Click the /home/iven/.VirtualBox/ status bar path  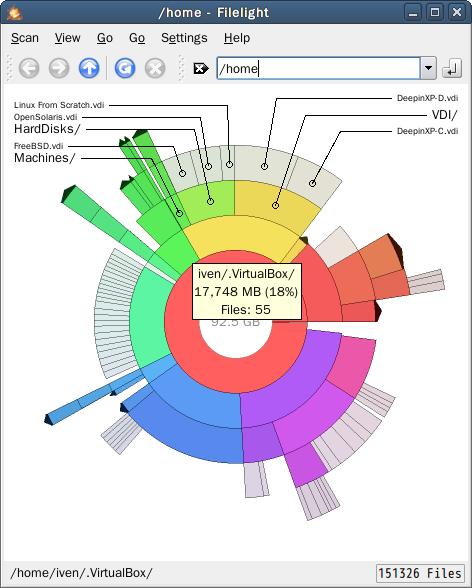click(81, 573)
